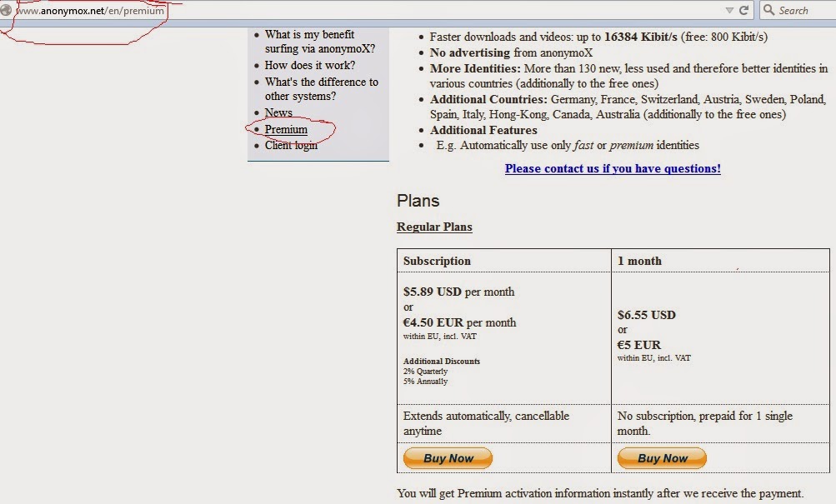Click the search magnifier icon
Viewport: 836px width, 504px height.
[x=768, y=10]
